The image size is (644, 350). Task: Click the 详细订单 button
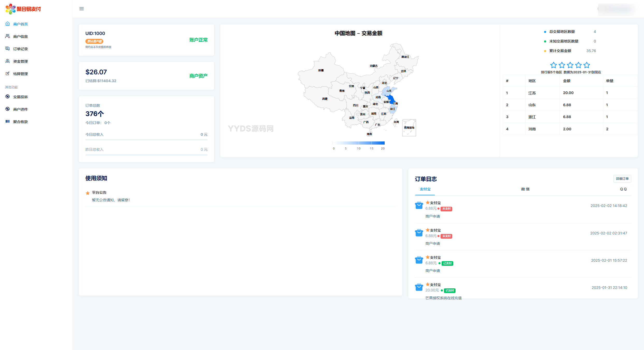coord(622,179)
